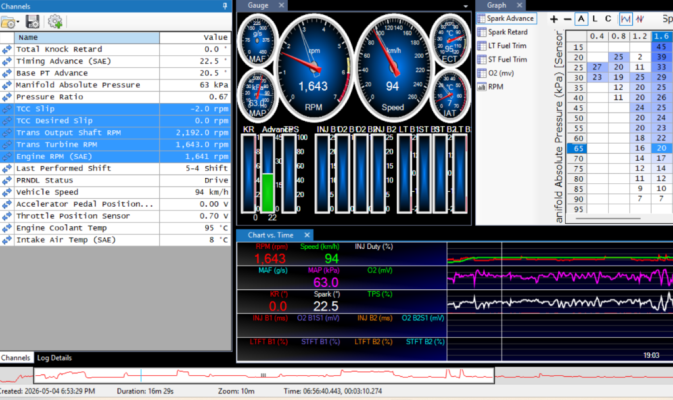Select the Engine RPM (SAE) row

click(x=115, y=157)
